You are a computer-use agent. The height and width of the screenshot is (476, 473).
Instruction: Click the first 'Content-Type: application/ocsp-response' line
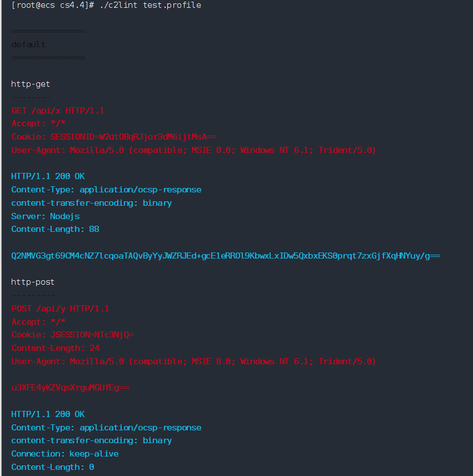[106, 190]
